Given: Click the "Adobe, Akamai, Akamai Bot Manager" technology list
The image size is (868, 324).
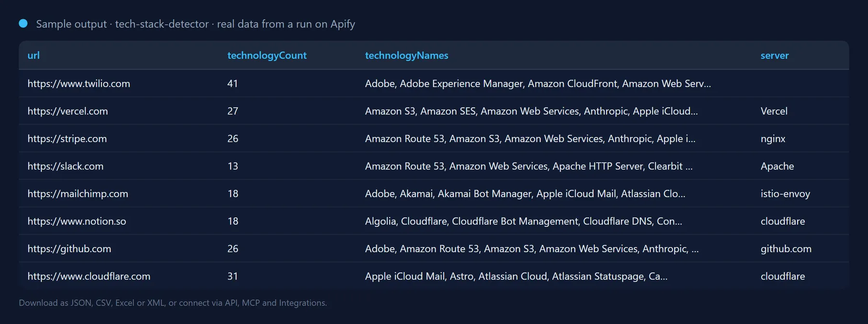Looking at the screenshot, I should (x=525, y=194).
